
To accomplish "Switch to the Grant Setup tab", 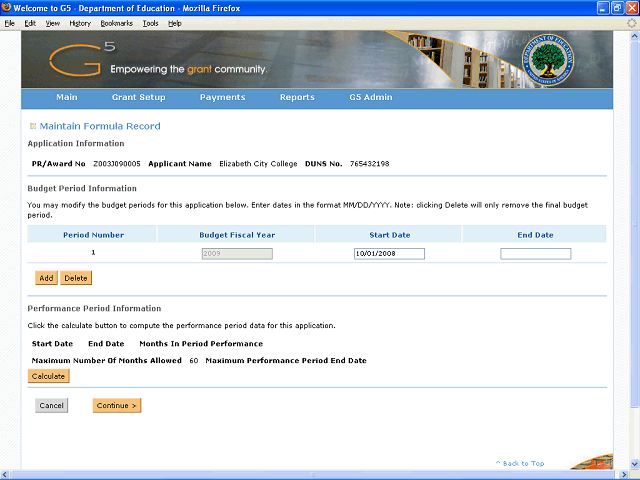I will (139, 98).
